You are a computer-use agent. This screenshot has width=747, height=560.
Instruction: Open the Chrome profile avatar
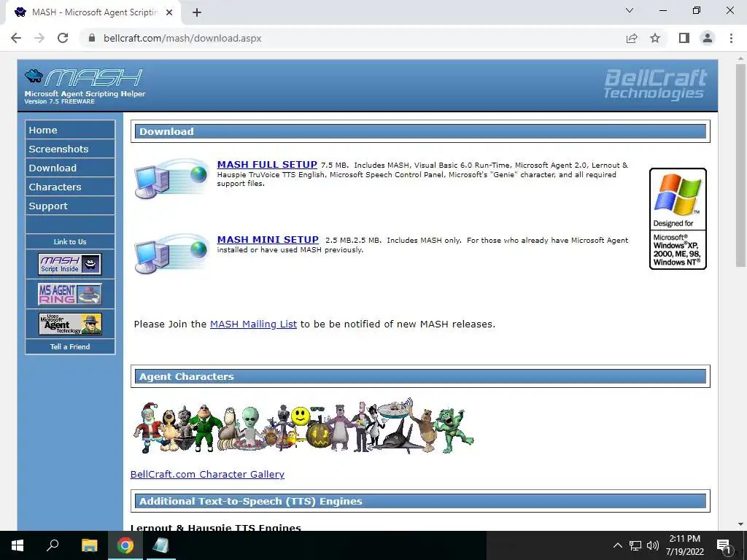coord(708,38)
